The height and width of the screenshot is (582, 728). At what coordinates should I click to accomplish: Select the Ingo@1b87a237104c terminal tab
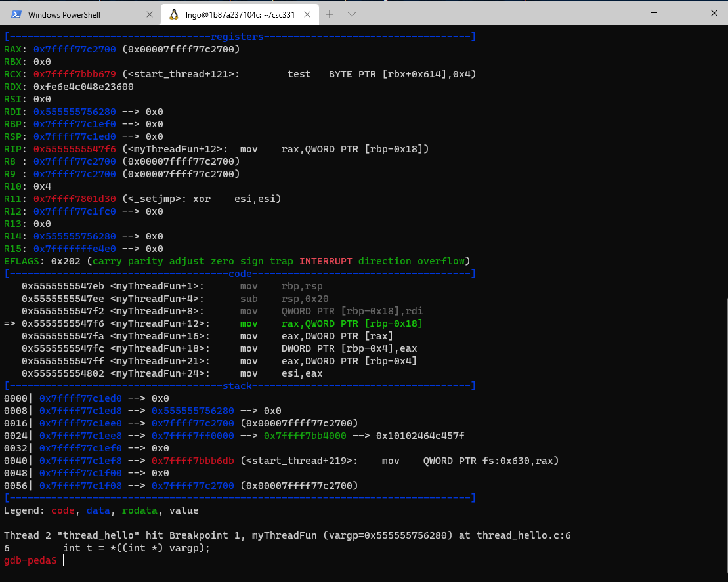click(240, 14)
